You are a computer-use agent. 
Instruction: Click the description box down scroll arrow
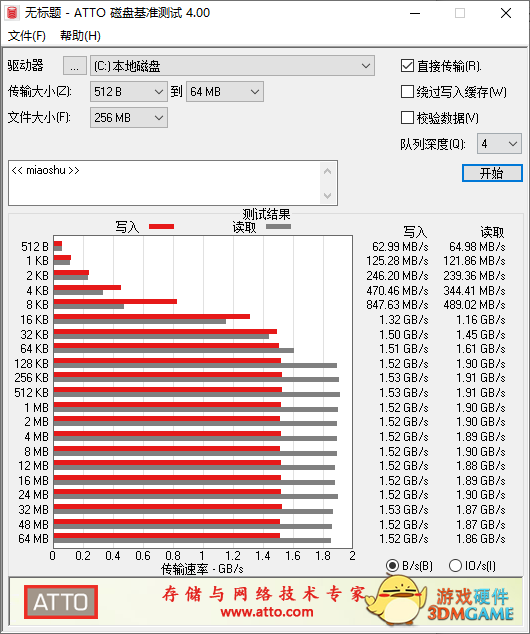[327, 196]
